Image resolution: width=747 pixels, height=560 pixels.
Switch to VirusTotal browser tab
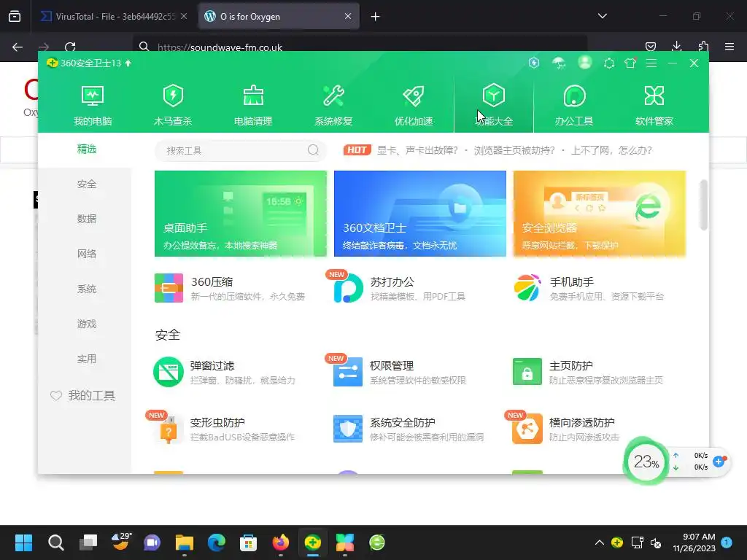click(x=115, y=16)
